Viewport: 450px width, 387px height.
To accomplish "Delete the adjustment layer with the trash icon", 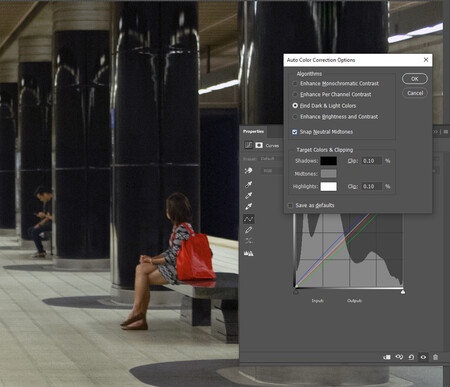I will point(435,357).
